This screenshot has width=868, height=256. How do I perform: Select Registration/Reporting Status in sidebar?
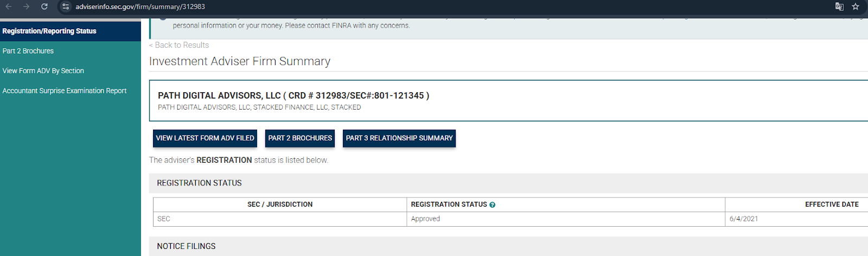point(49,31)
